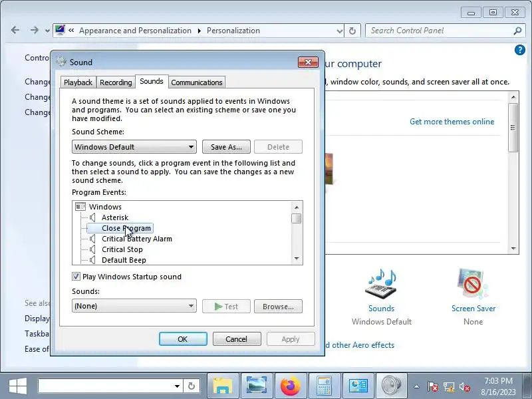This screenshot has width=532, height=399.
Task: Refresh the Control Panel page
Action: click(352, 31)
